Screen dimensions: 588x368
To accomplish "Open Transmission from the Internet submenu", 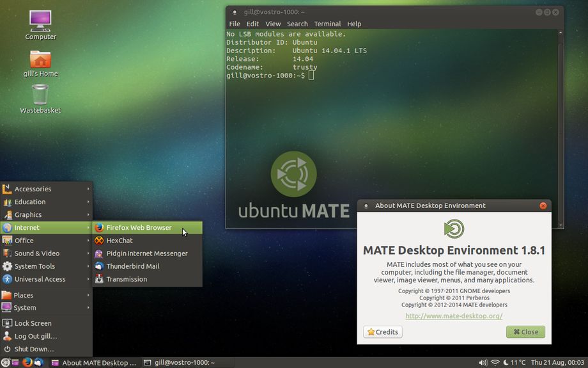I will pyautogui.click(x=127, y=279).
